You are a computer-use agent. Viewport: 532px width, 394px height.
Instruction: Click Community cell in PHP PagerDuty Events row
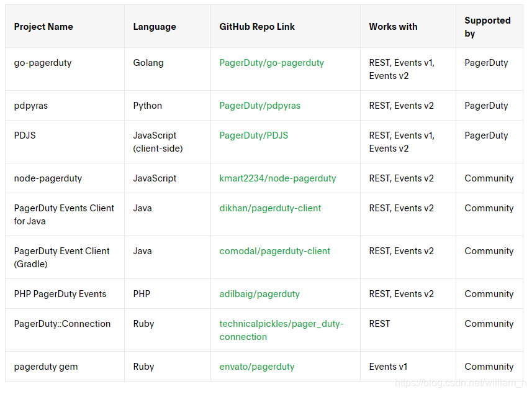coord(490,294)
